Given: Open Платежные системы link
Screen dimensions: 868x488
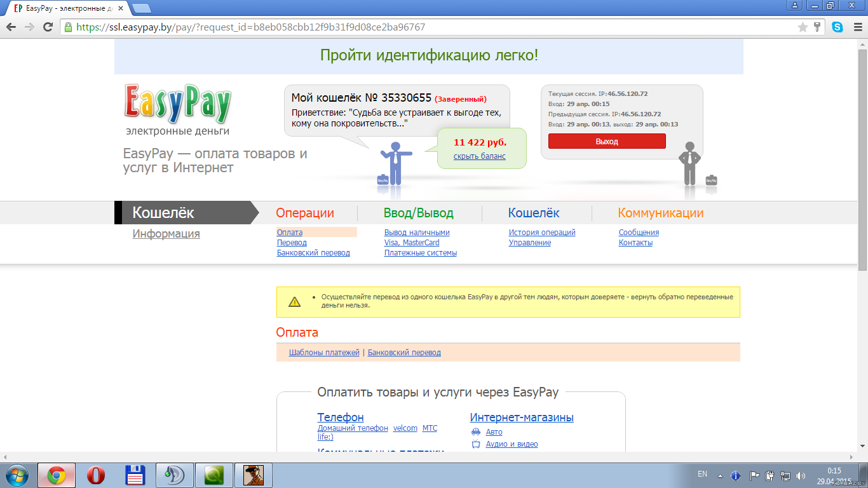Looking at the screenshot, I should click(x=421, y=253).
